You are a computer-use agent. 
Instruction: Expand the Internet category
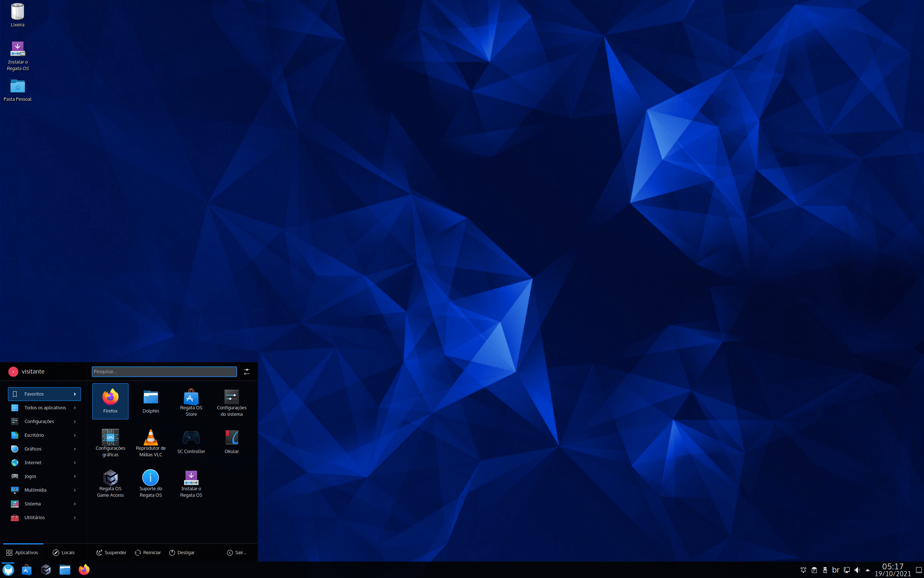(44, 462)
